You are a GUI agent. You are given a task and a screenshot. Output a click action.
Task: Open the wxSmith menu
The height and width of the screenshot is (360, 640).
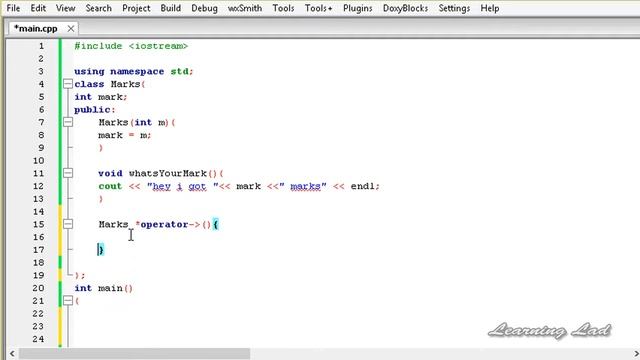245,8
